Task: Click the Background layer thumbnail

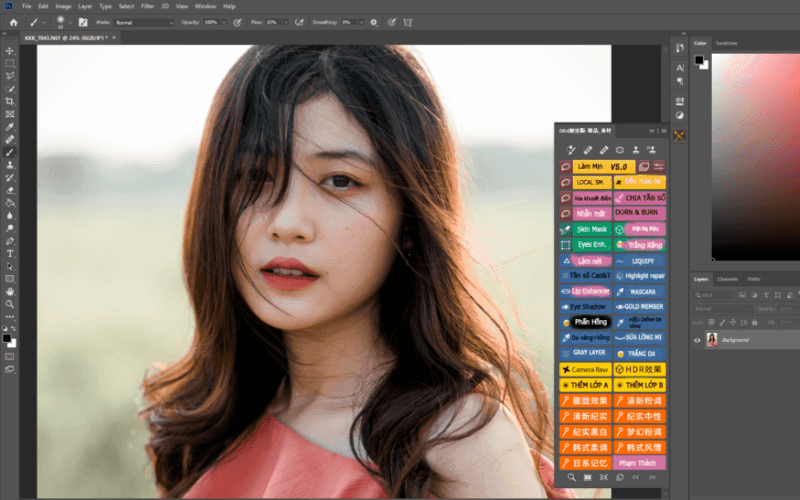Action: [712, 340]
